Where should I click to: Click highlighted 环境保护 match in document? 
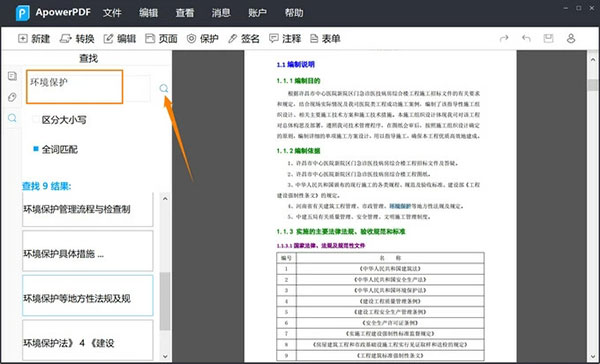tap(400, 206)
